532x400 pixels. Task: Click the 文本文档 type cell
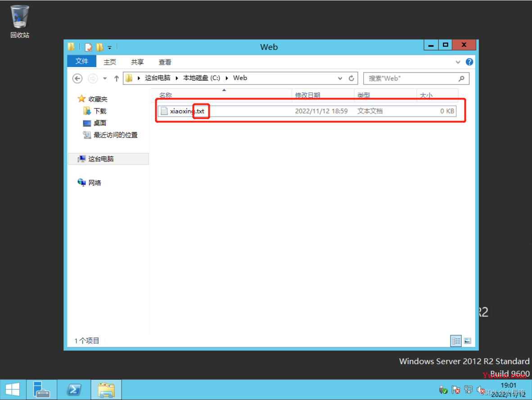pos(370,111)
